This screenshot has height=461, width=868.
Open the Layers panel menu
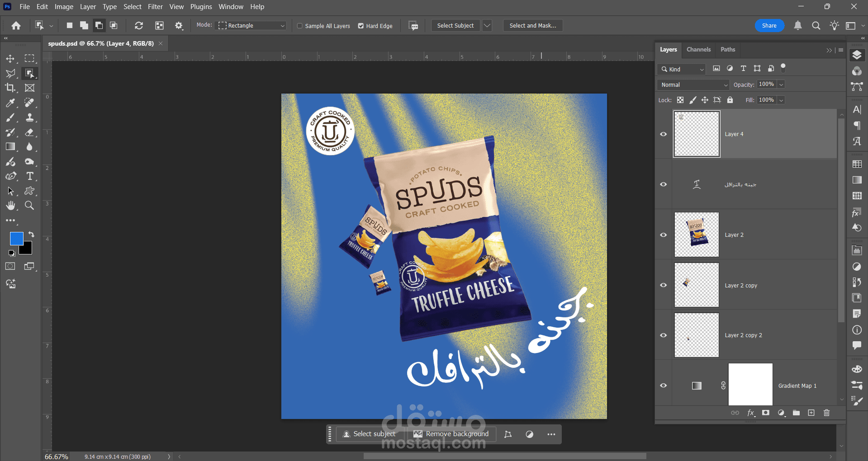tap(841, 50)
